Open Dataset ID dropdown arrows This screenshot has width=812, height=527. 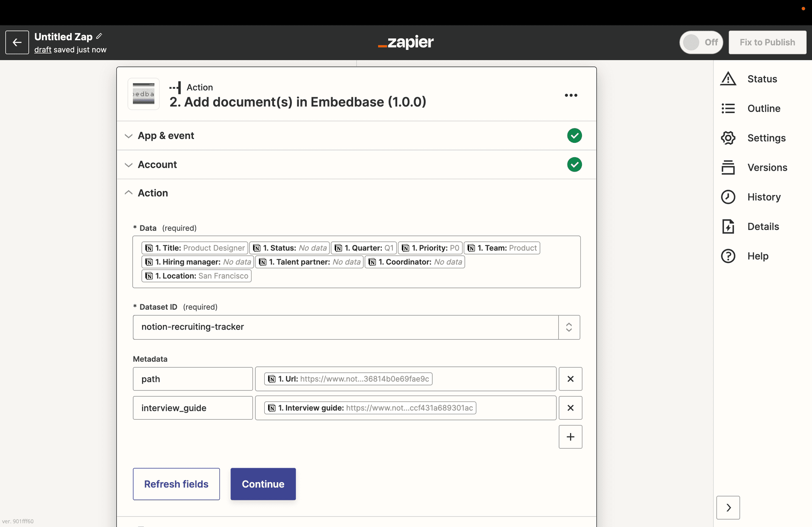coord(569,327)
